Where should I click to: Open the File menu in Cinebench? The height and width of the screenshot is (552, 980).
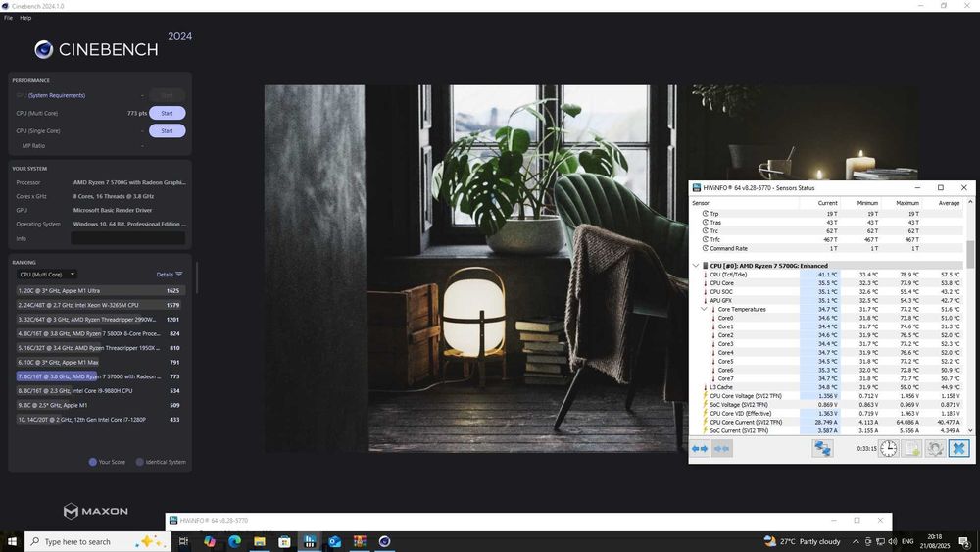[8, 18]
